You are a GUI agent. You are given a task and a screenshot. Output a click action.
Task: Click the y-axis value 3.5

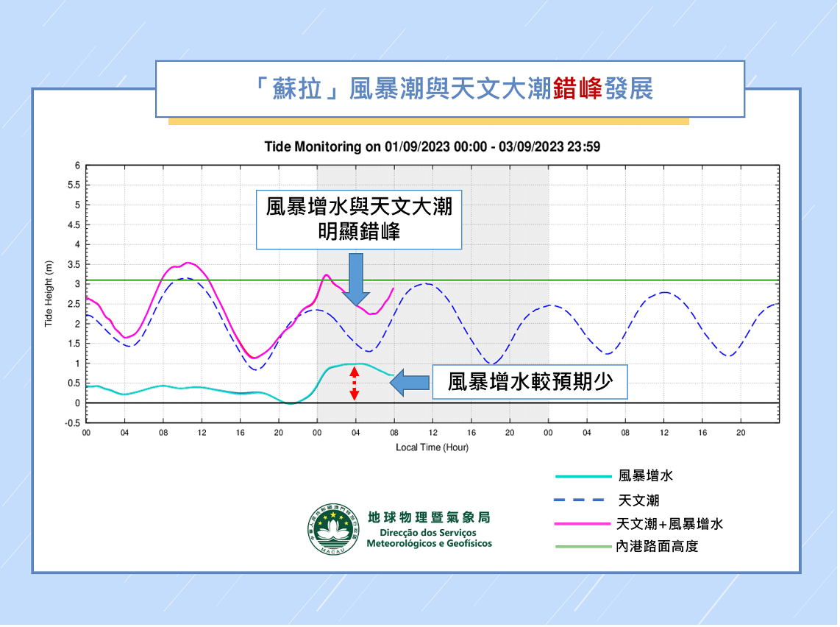(74, 265)
